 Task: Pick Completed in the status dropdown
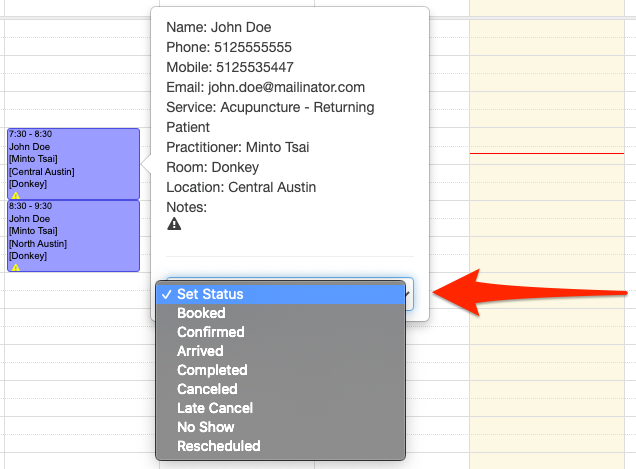(212, 370)
